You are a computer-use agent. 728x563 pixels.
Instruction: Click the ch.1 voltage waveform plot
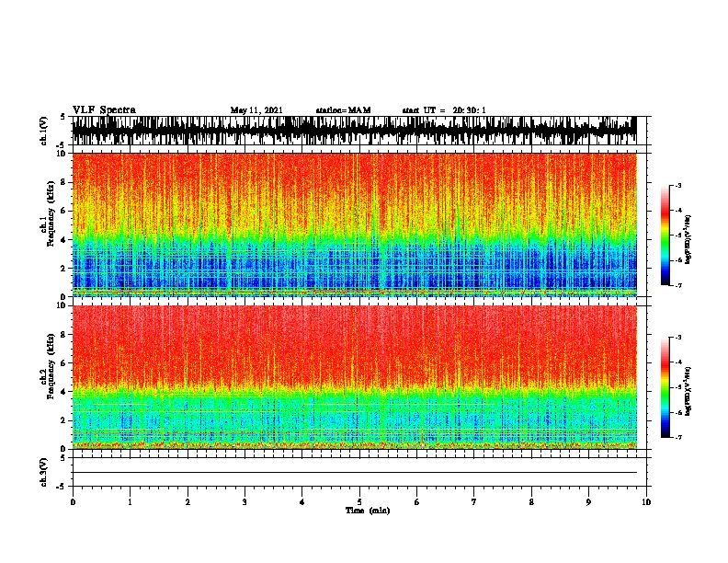click(x=355, y=131)
